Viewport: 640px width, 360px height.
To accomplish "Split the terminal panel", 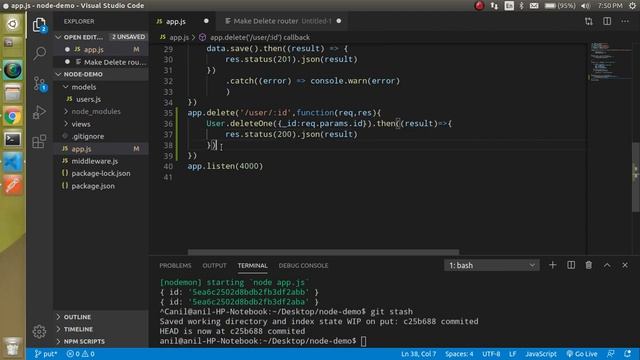I will [571, 265].
